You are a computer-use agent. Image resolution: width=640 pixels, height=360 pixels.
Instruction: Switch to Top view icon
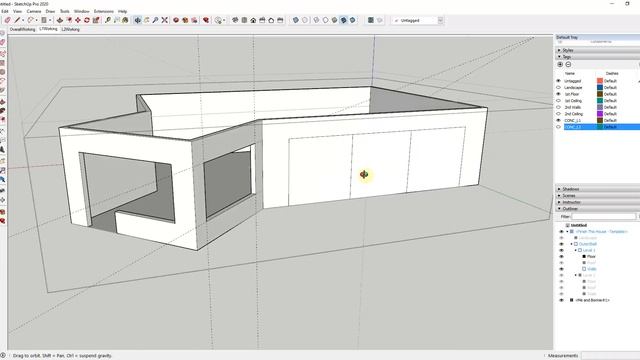[x=244, y=20]
